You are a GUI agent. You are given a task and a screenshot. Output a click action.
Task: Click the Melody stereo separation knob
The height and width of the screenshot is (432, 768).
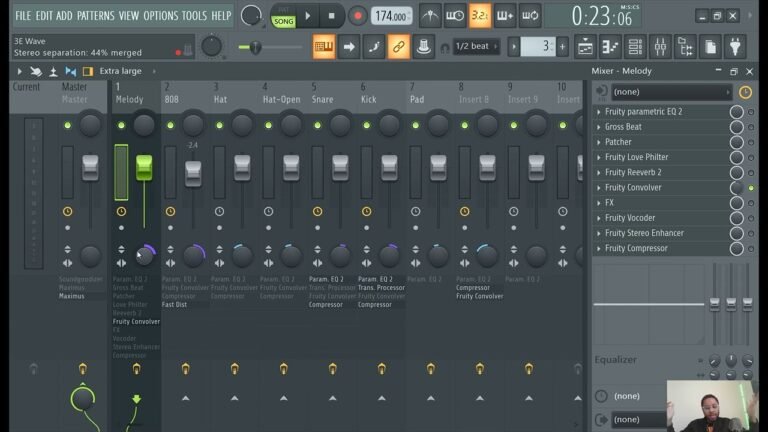(144, 256)
